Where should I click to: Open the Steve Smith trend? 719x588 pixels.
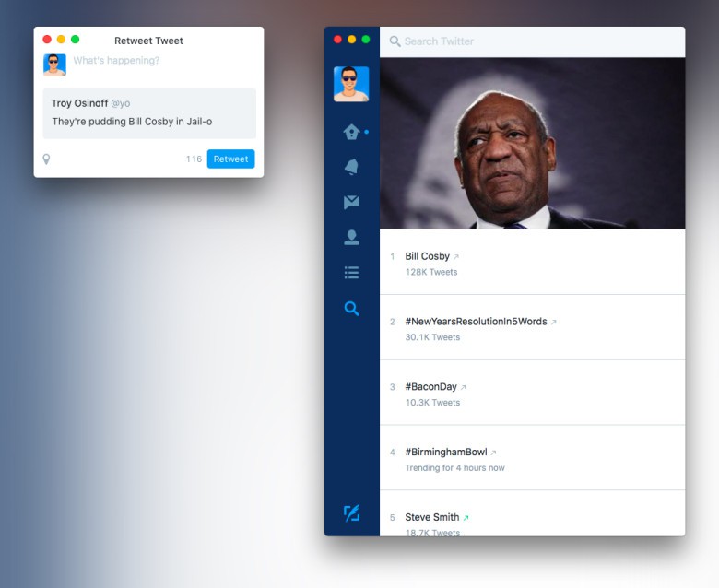pyautogui.click(x=432, y=518)
